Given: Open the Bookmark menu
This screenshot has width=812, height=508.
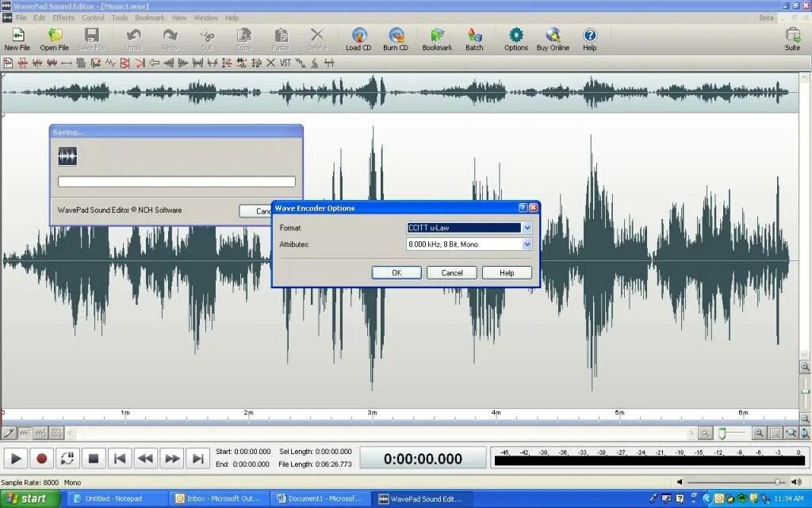Looking at the screenshot, I should click(x=150, y=17).
